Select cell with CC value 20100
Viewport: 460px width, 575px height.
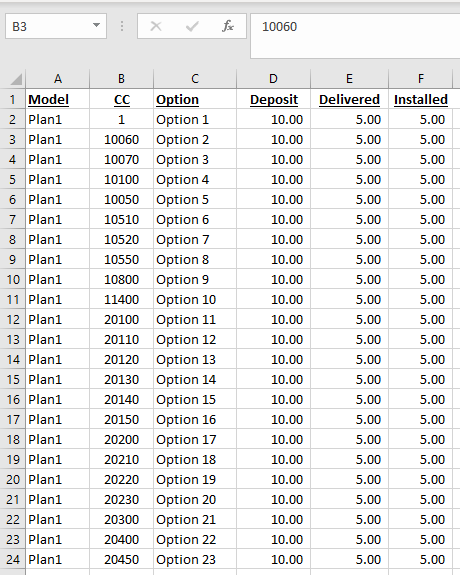[x=121, y=319]
